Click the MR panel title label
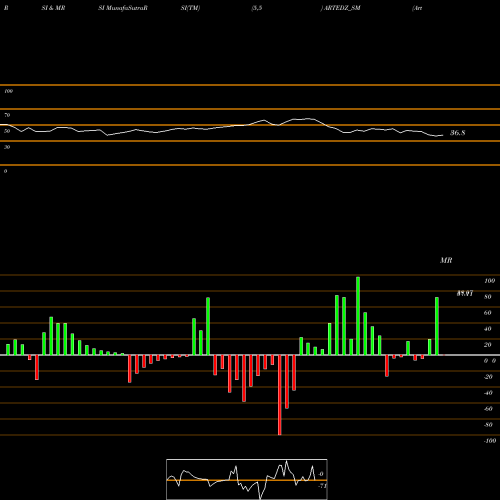This screenshot has width=500, height=500. click(446, 260)
